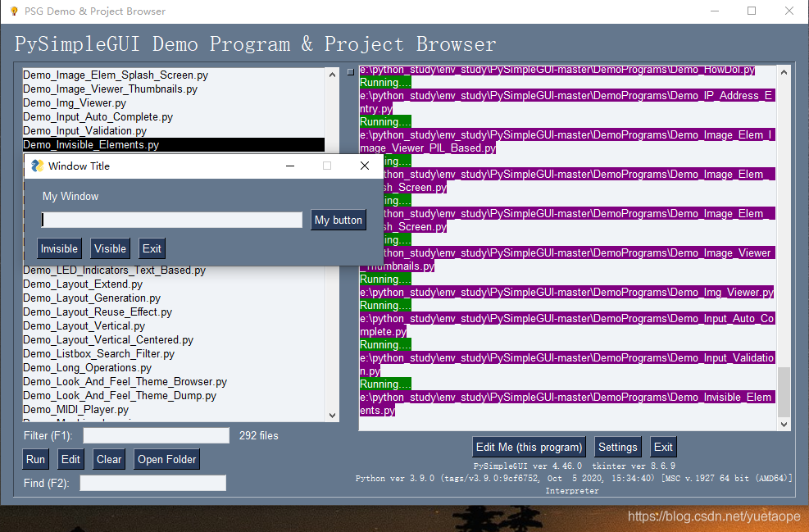Image resolution: width=809 pixels, height=532 pixels.
Task: Focus the text input in My Window
Action: point(172,220)
